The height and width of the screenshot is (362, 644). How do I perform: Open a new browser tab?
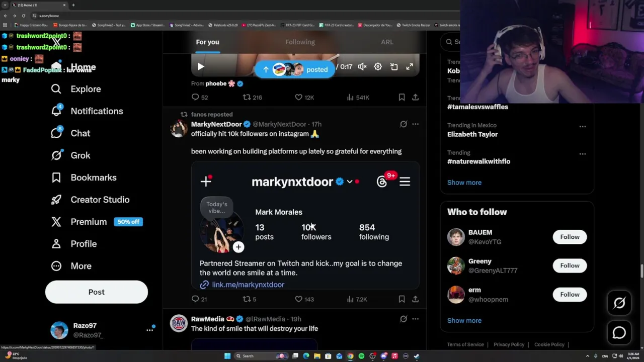pyautogui.click(x=73, y=5)
